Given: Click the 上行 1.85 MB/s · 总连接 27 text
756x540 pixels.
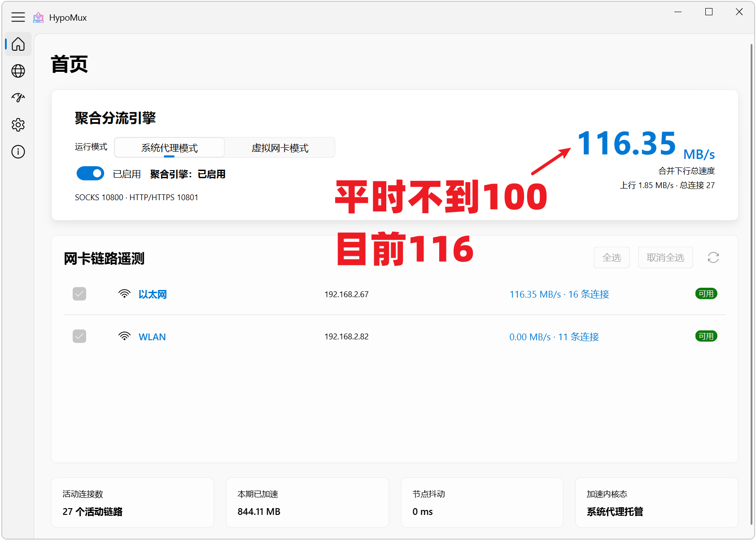Looking at the screenshot, I should click(x=667, y=185).
